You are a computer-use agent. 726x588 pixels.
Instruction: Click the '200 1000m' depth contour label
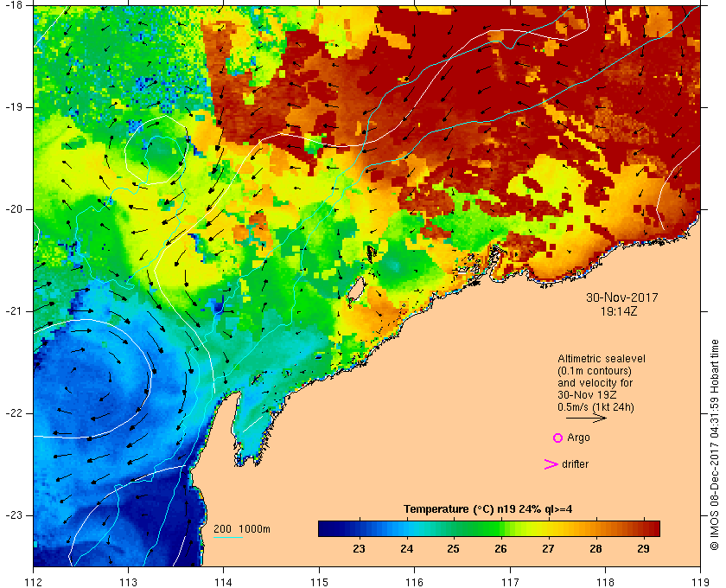coord(242,529)
